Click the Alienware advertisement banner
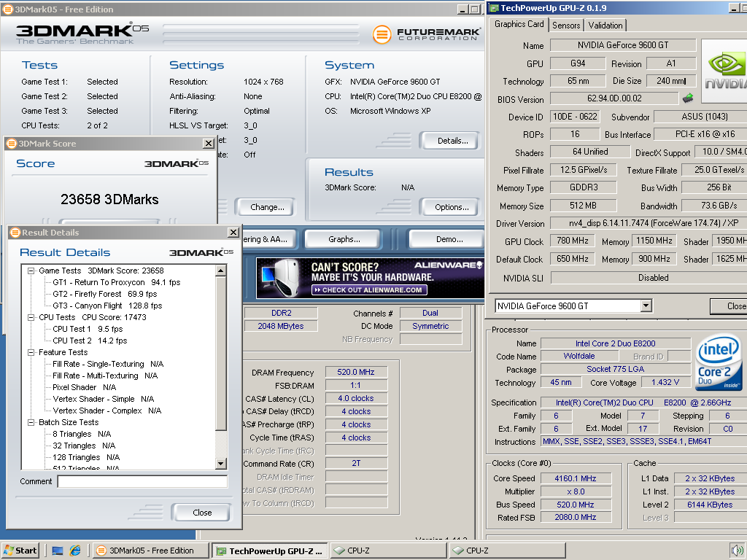Screen dimensions: 747x560 [x=370, y=278]
